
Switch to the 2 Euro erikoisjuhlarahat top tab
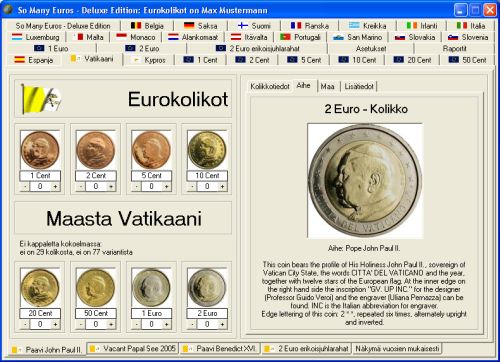pos(258,49)
